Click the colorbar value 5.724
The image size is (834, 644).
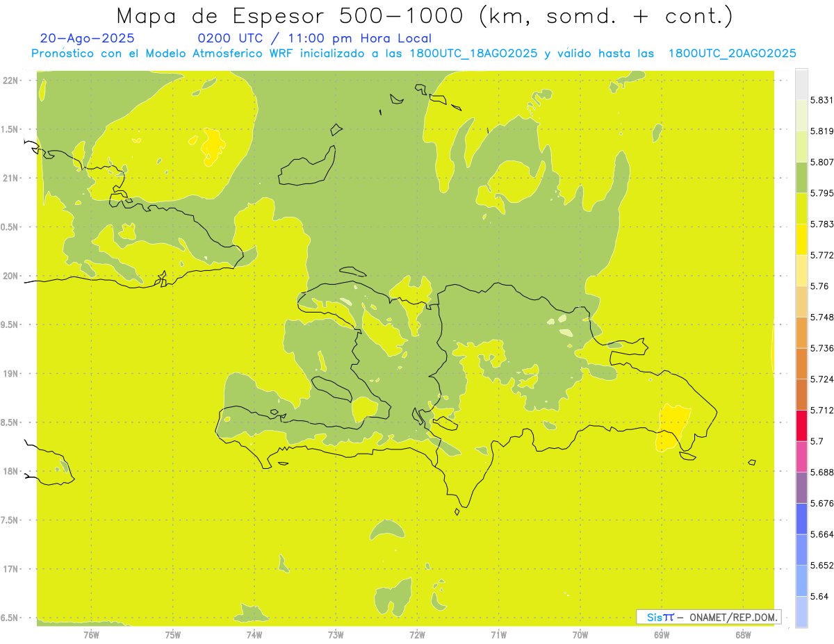(821, 379)
